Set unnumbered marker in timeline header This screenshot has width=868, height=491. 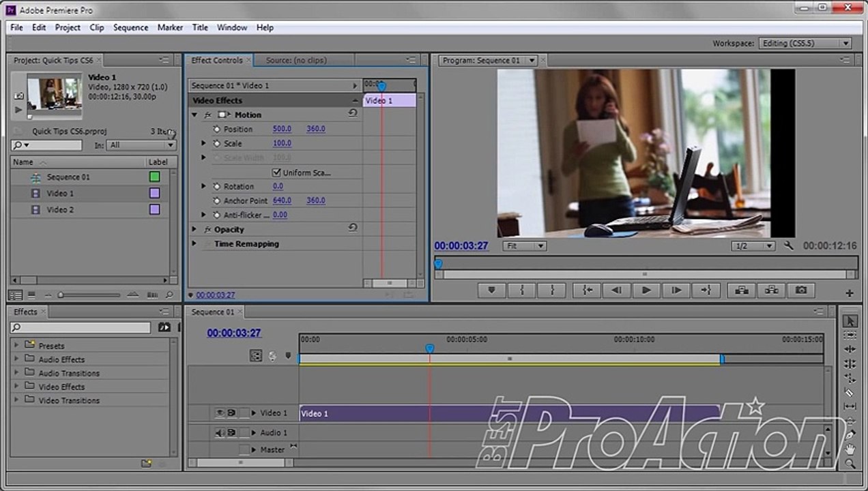288,355
